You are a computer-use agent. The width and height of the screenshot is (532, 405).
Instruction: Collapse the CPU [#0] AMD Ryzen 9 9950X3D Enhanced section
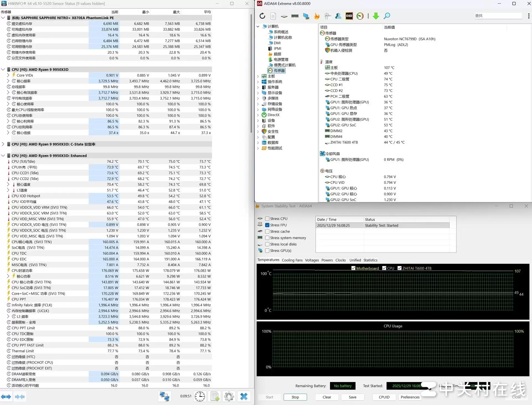3,156
